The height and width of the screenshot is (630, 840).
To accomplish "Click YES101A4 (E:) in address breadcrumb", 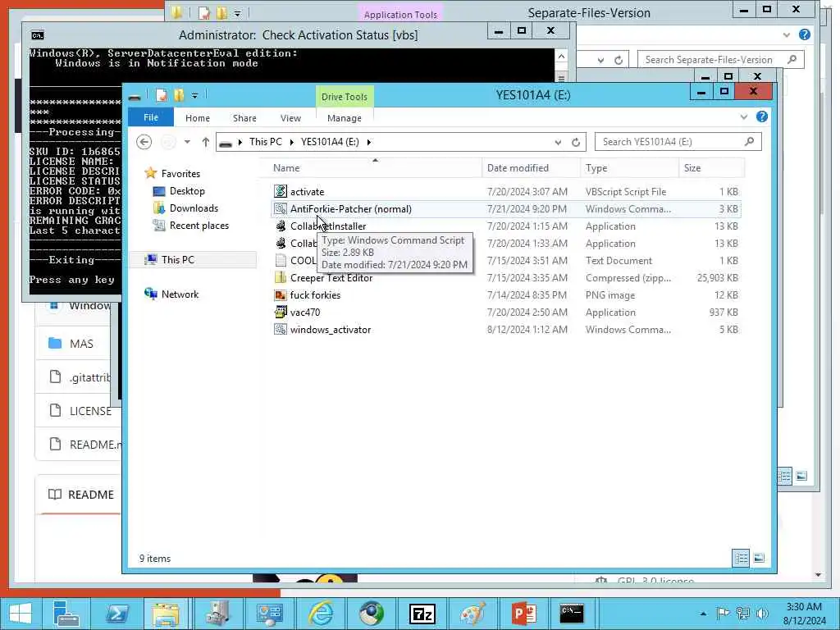I will point(330,142).
